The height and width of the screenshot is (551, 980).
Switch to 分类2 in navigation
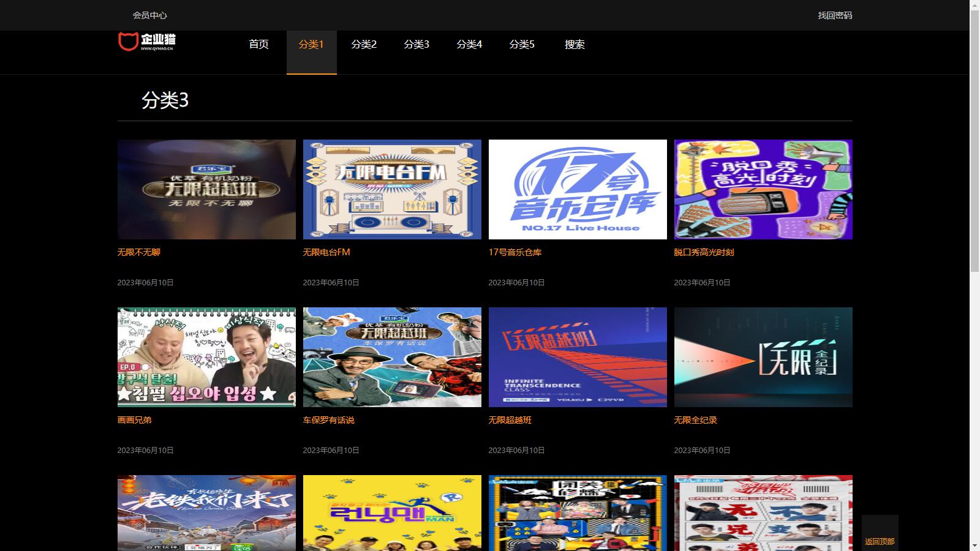coord(364,44)
